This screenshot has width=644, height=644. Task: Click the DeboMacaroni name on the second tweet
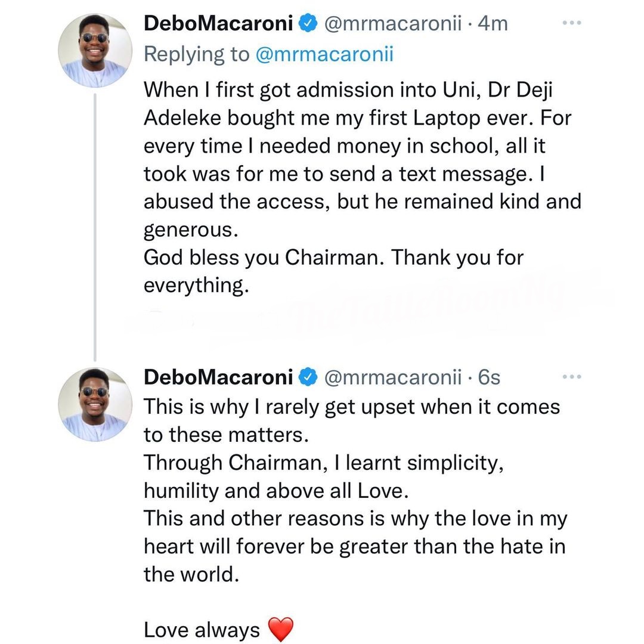[218, 377]
